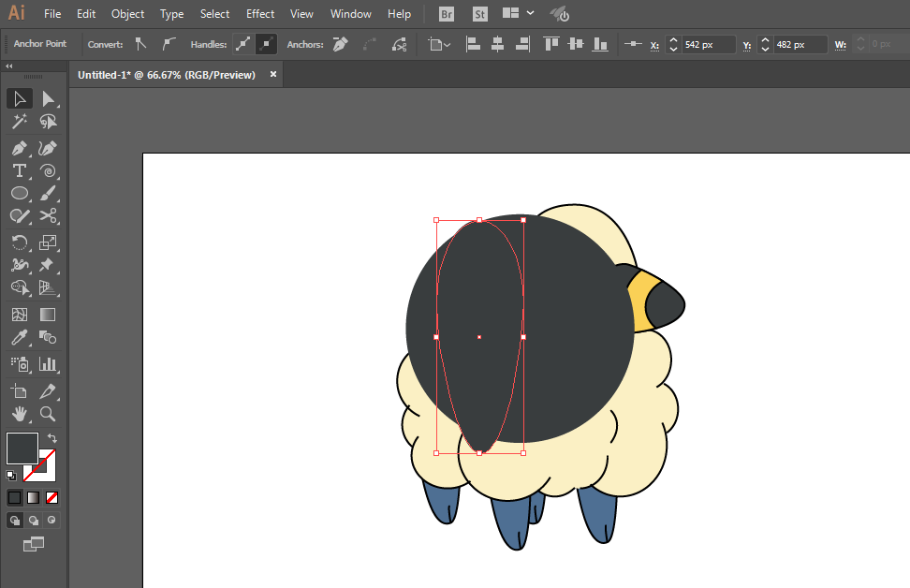Open the Object menu

coord(127,14)
